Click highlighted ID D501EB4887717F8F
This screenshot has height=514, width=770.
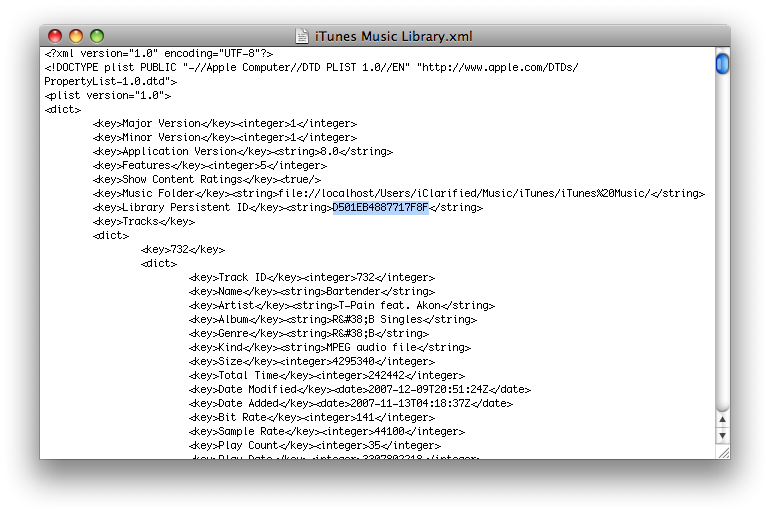tap(381, 208)
